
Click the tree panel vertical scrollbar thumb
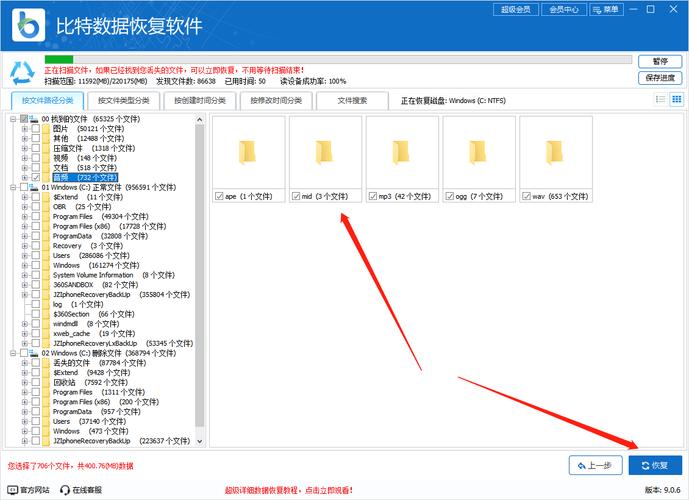point(199,275)
